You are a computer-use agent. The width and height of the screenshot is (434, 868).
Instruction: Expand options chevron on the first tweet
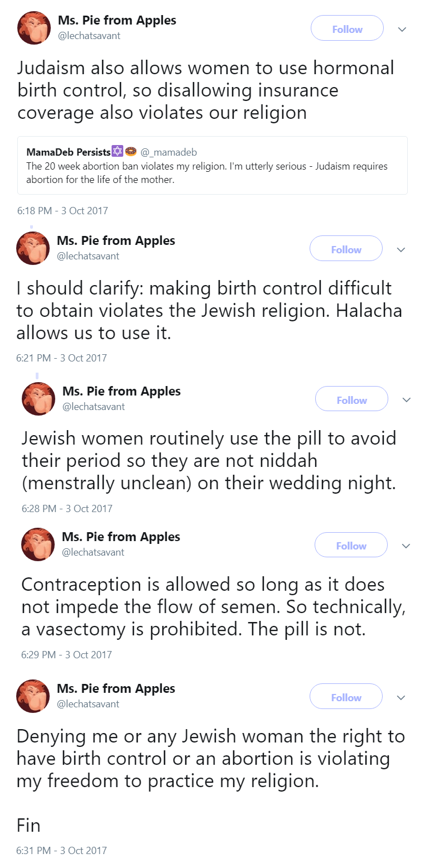click(x=402, y=30)
